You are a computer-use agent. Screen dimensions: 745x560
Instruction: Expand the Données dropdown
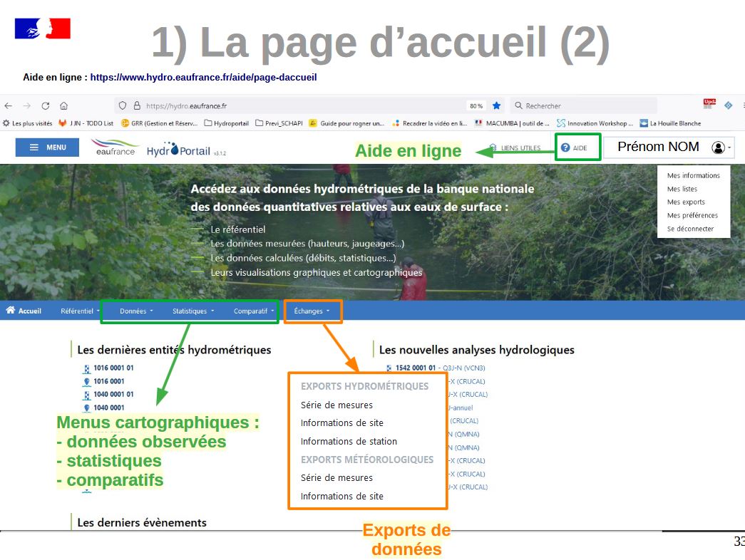click(136, 311)
